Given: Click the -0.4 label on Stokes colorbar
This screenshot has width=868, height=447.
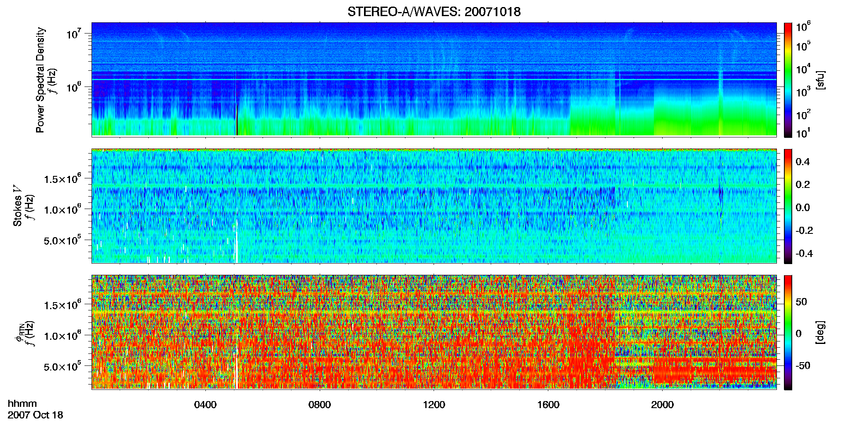Looking at the screenshot, I should coord(804,253).
